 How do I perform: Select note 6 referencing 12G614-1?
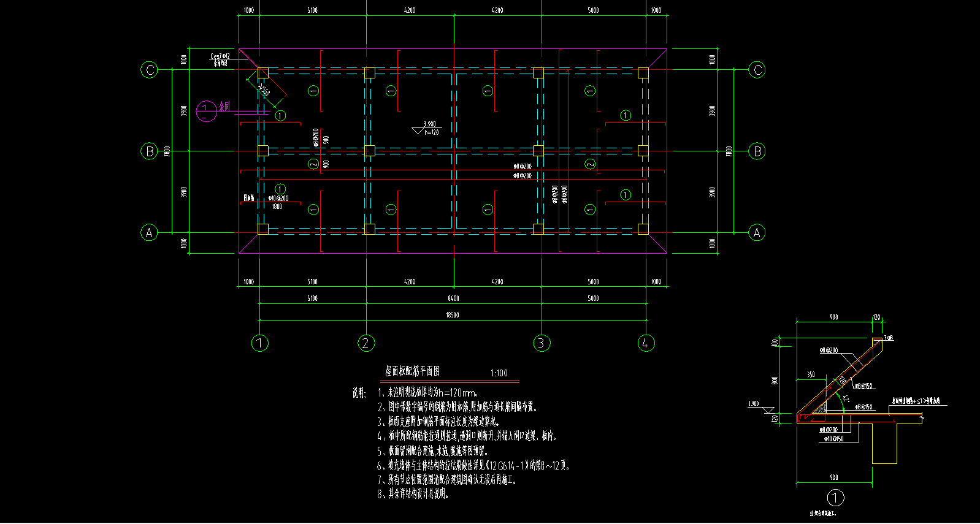pos(474,465)
